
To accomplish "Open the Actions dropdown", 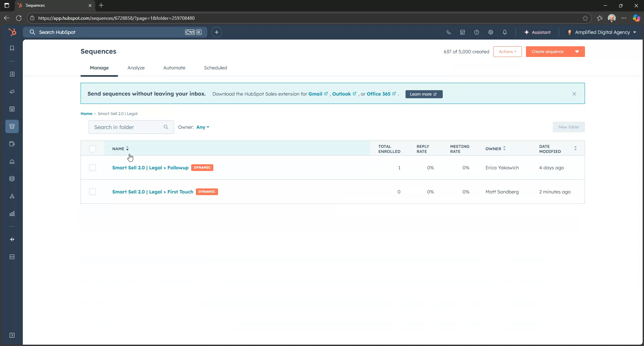I will (507, 51).
